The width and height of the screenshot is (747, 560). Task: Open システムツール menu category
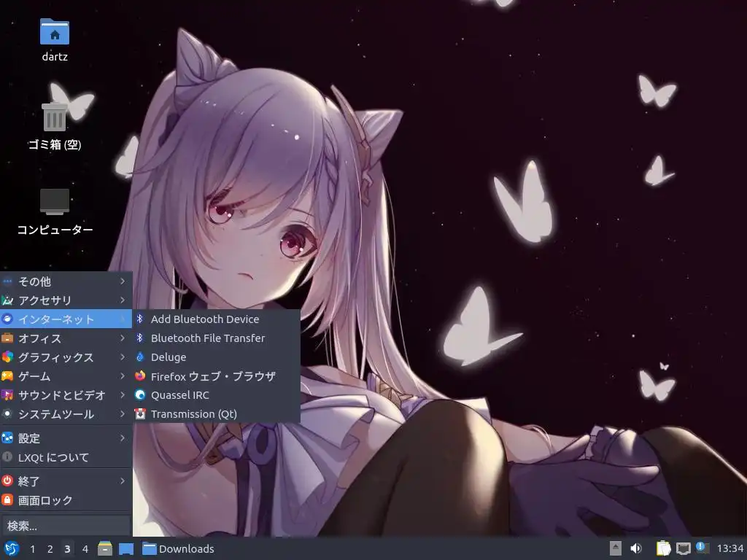(x=66, y=414)
